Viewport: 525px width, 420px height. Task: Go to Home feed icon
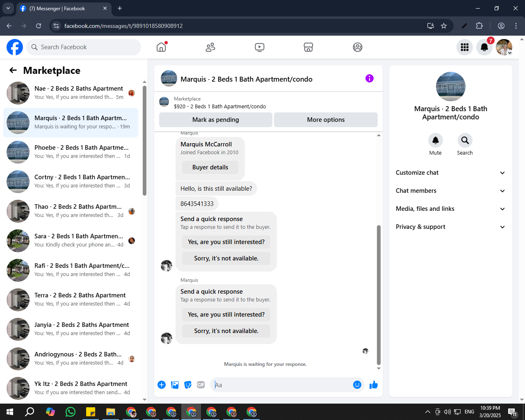coord(161,47)
